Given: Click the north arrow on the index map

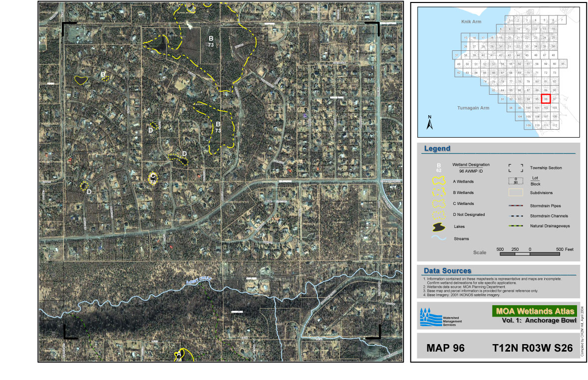Looking at the screenshot, I should 429,122.
